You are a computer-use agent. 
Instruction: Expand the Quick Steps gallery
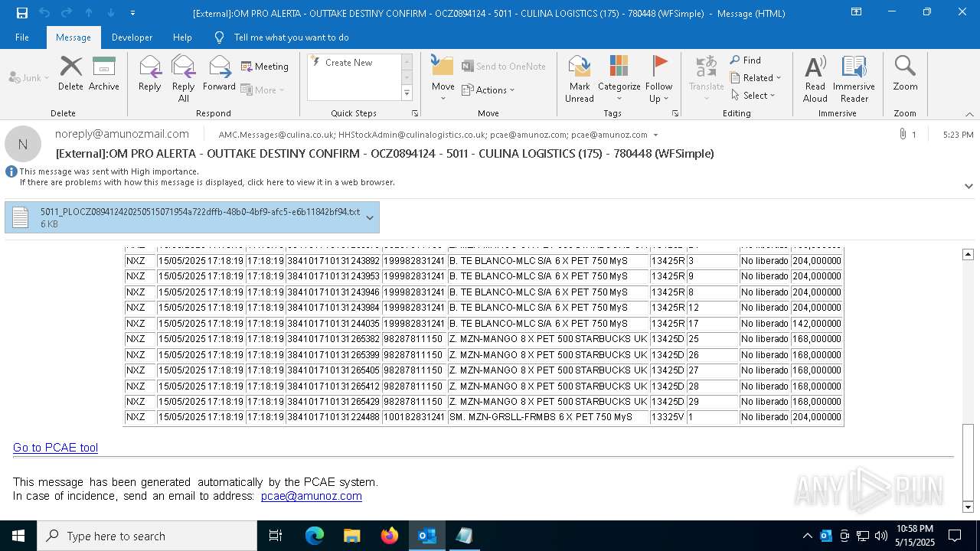(x=407, y=93)
